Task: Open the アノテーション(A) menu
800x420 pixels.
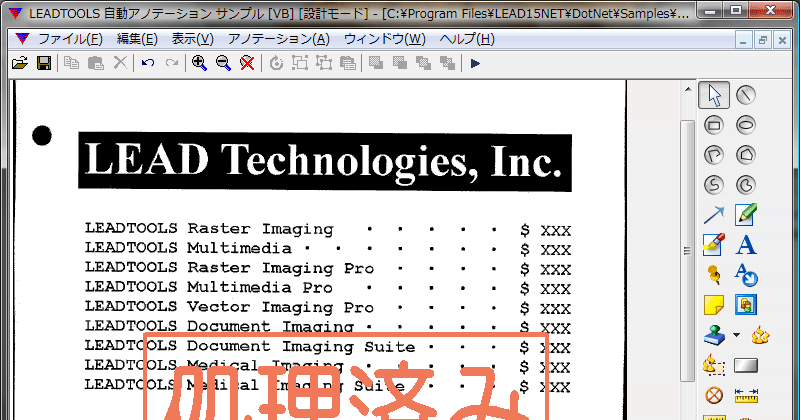Action: [x=279, y=39]
